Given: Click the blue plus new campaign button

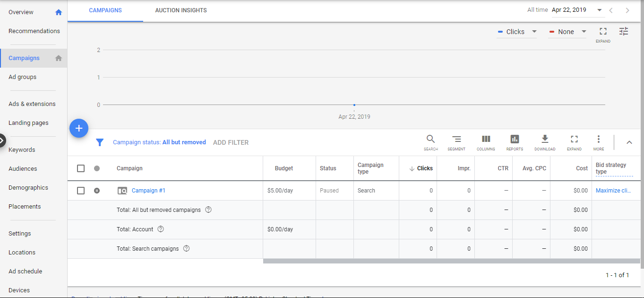Looking at the screenshot, I should (x=79, y=128).
